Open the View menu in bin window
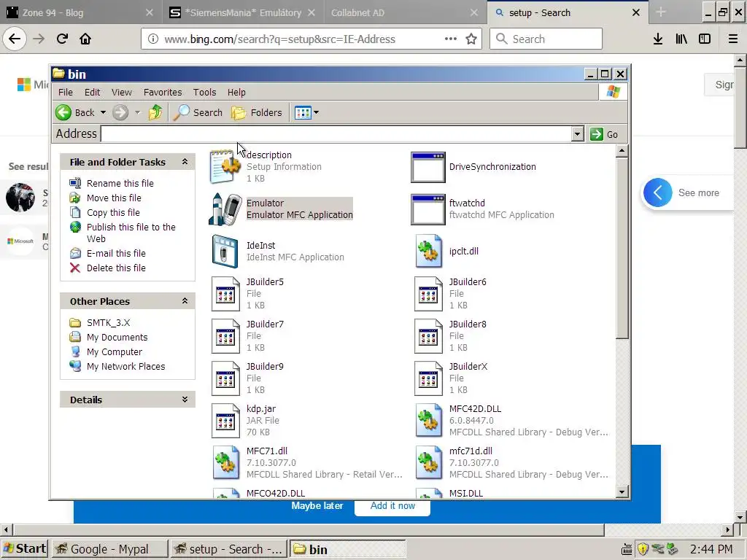Screen dimensions: 747x560 122,93
